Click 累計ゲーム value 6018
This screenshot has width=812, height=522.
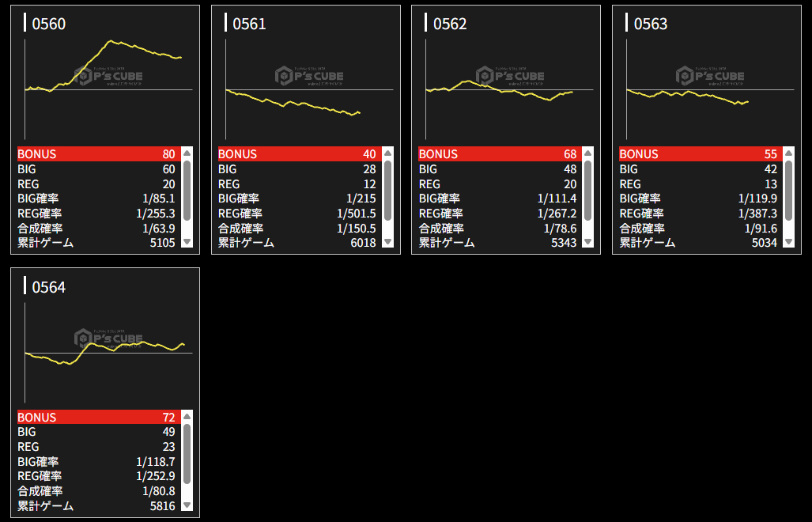pos(363,243)
